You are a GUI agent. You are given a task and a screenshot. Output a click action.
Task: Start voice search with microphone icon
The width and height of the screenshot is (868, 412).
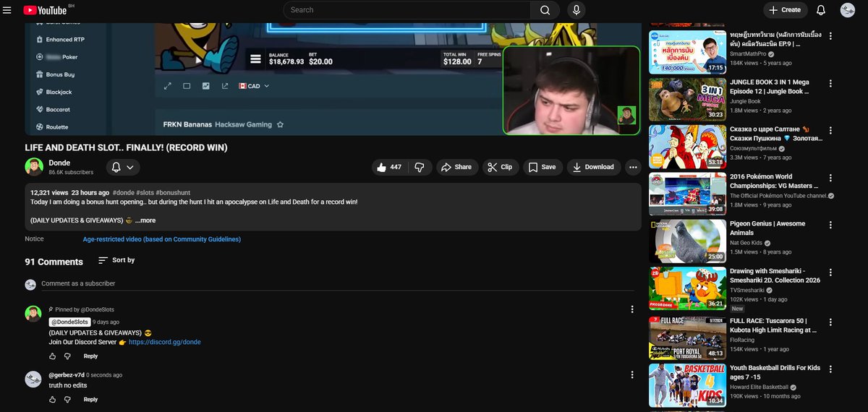576,10
